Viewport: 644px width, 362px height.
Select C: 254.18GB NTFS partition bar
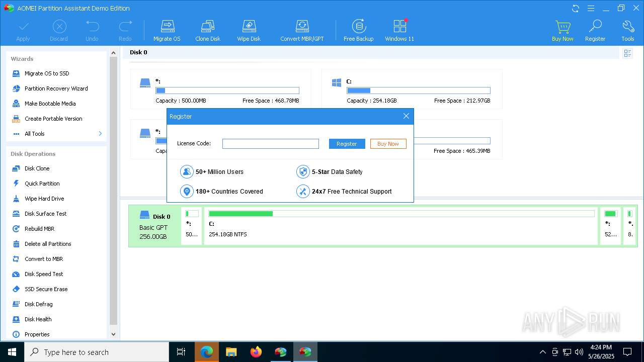pos(401,226)
